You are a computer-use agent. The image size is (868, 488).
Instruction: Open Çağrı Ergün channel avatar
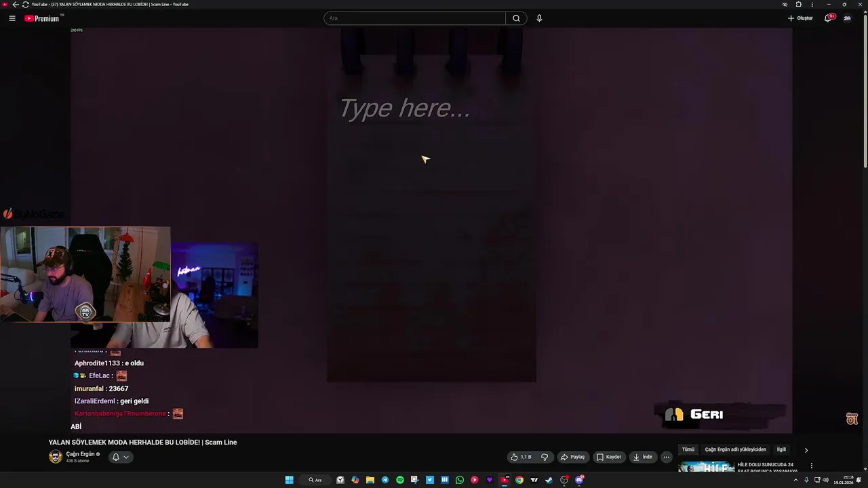pos(56,457)
